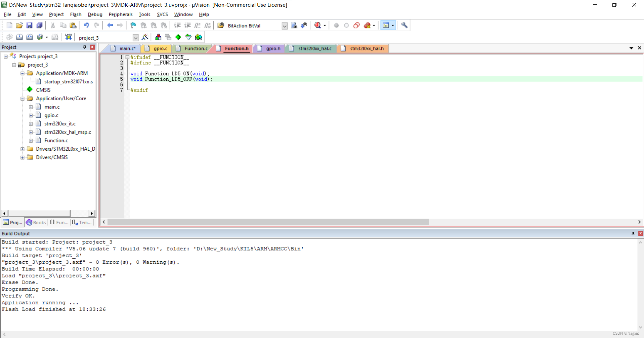Collapse the Application/User/Core folder
This screenshot has width=644, height=338.
pyautogui.click(x=23, y=99)
